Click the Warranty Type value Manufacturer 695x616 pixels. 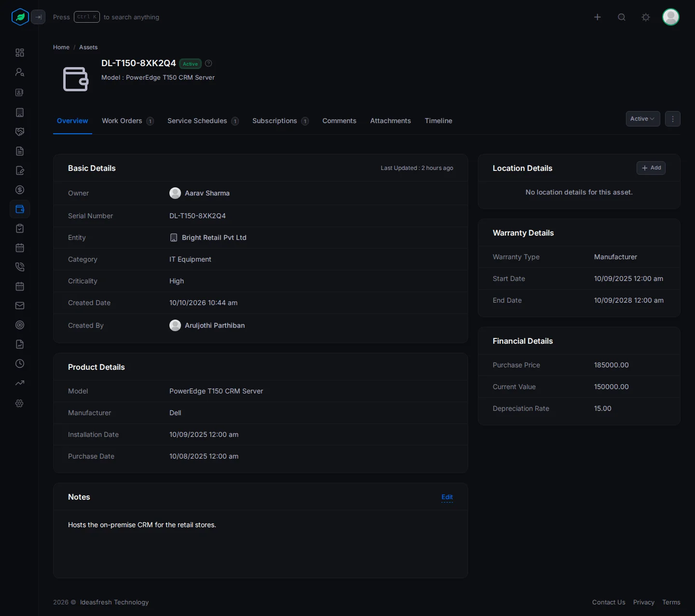pyautogui.click(x=615, y=257)
